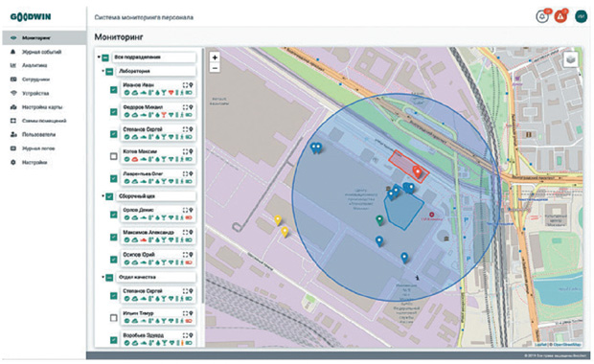Toggle checkbox for Иванов Иван

coord(113,90)
